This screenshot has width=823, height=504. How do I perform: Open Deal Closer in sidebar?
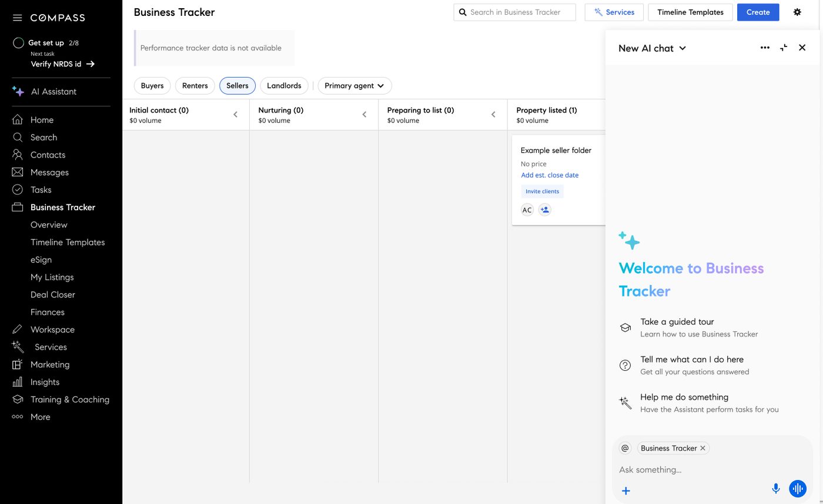pyautogui.click(x=53, y=295)
